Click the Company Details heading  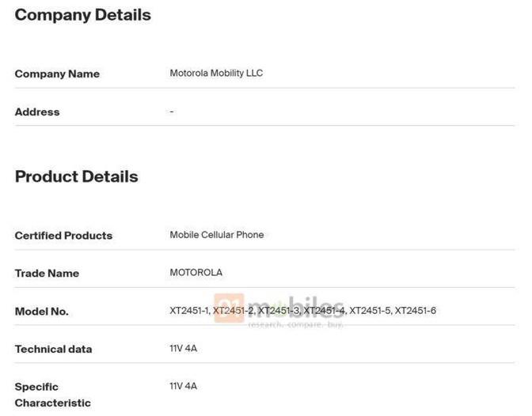click(82, 15)
